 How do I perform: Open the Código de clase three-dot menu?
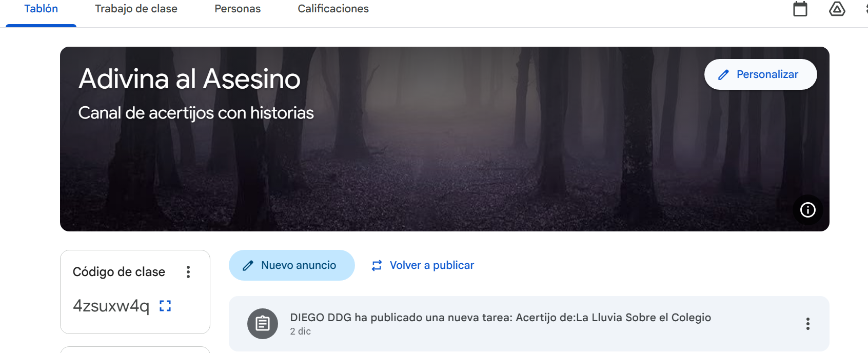click(x=188, y=272)
